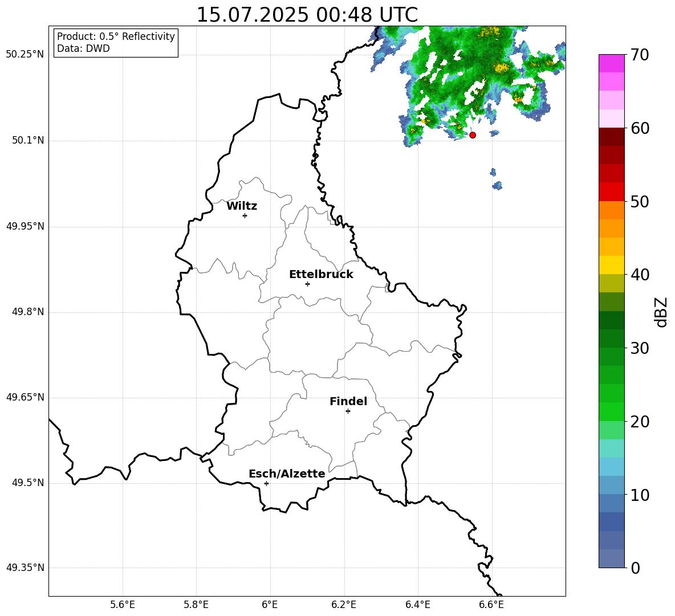Click the 10 value on colorbar
The width and height of the screenshot is (675, 616).
tap(640, 495)
